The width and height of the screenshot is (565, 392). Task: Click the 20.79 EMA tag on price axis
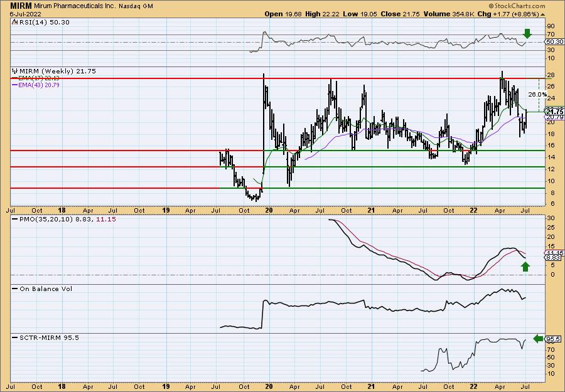coord(555,117)
